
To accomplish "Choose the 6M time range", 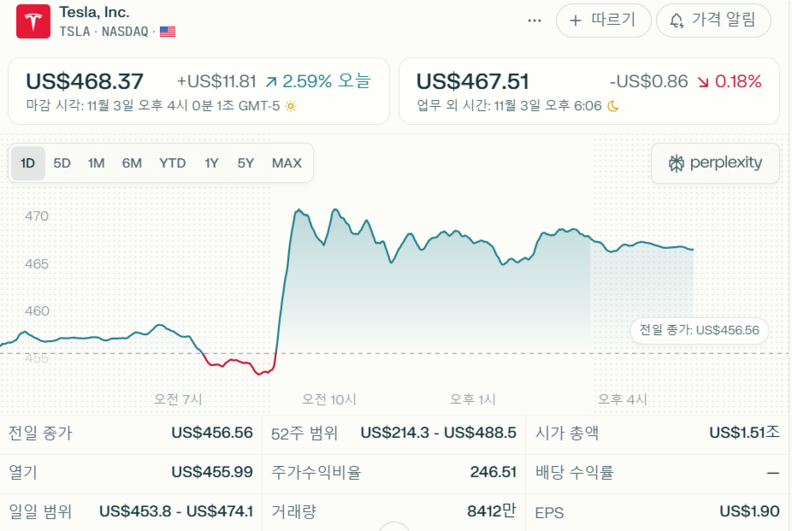I will coord(132,163).
